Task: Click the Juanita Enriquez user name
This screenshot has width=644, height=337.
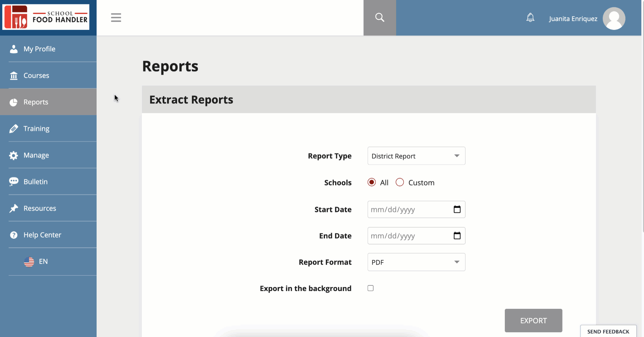Action: [x=573, y=19]
